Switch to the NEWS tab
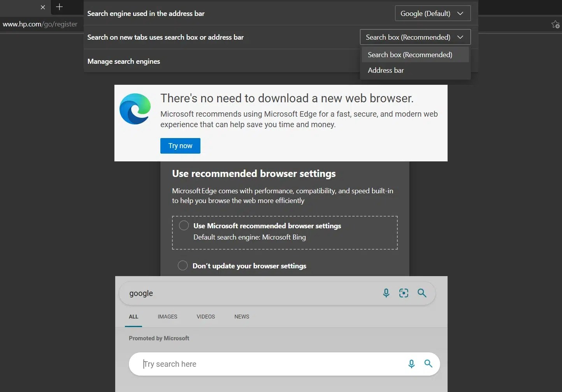 click(242, 317)
